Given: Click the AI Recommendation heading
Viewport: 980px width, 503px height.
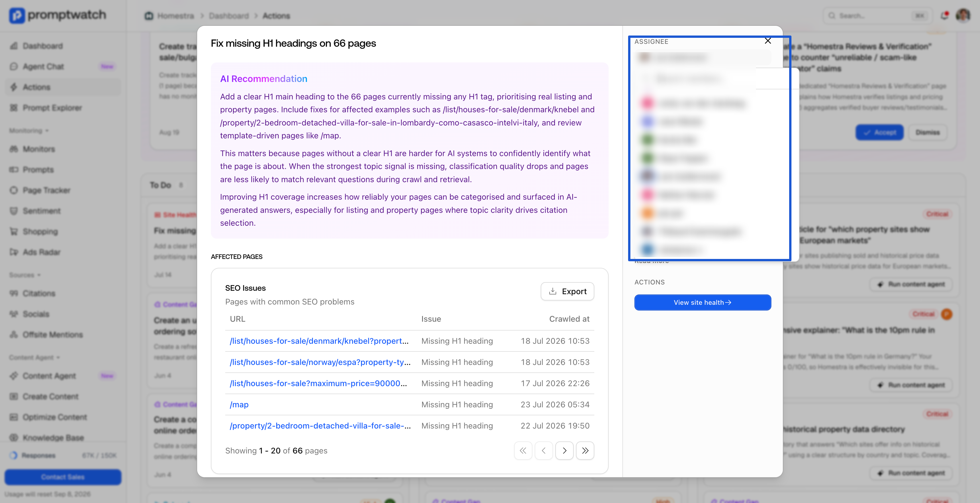Looking at the screenshot, I should [264, 79].
